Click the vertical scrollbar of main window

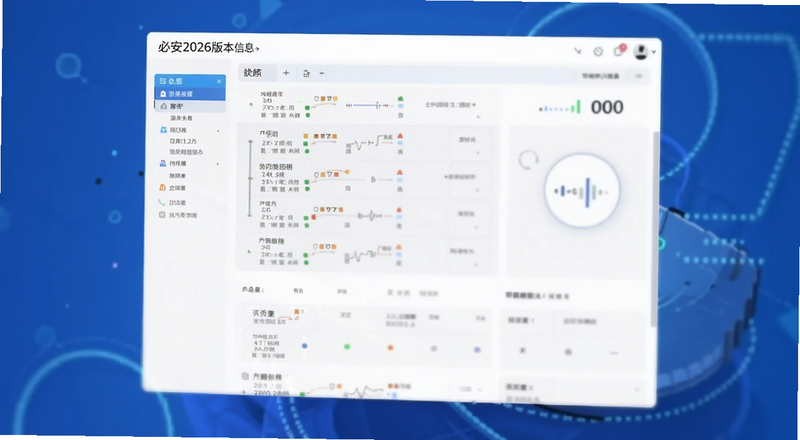(655, 229)
